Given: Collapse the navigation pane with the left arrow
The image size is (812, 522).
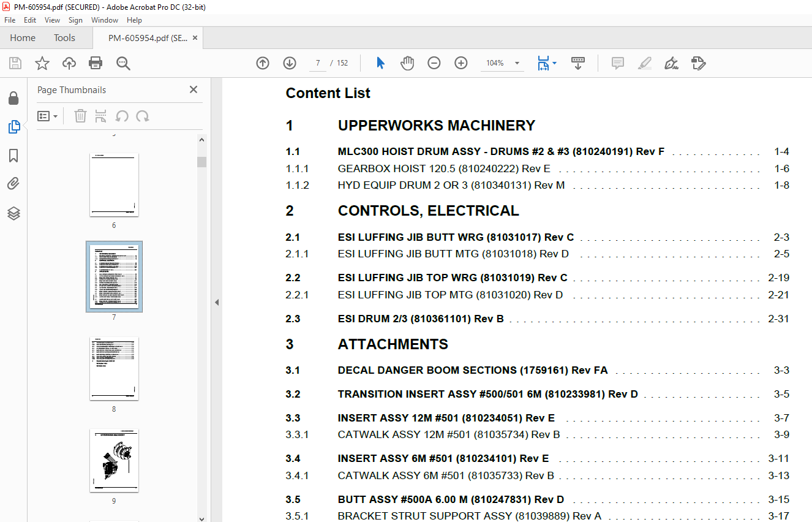Looking at the screenshot, I should pyautogui.click(x=216, y=302).
